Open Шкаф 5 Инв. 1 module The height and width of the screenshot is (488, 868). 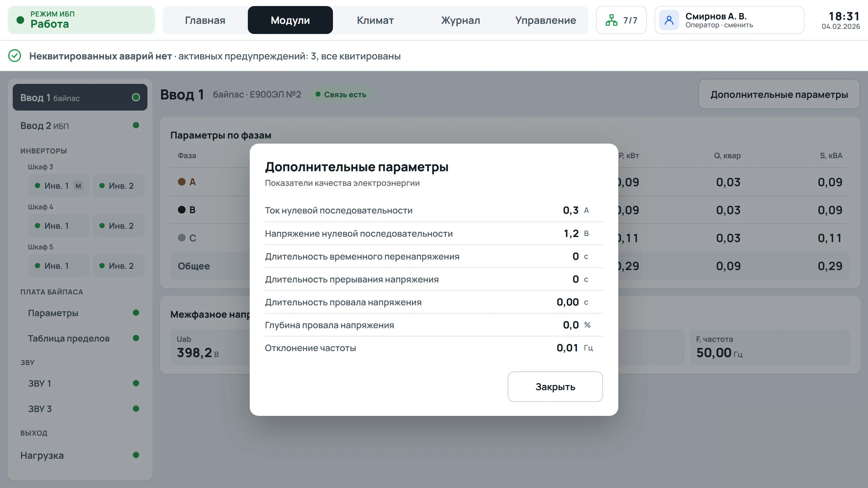point(59,266)
